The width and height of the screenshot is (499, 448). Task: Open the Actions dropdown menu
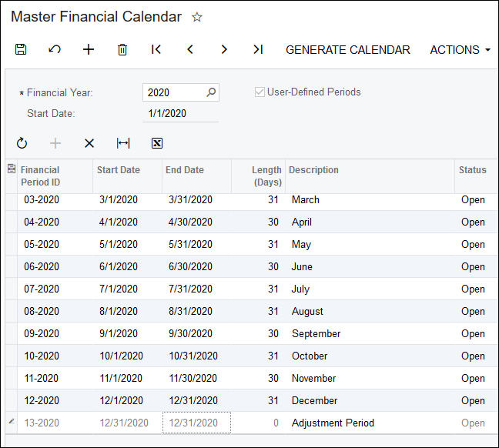click(460, 49)
